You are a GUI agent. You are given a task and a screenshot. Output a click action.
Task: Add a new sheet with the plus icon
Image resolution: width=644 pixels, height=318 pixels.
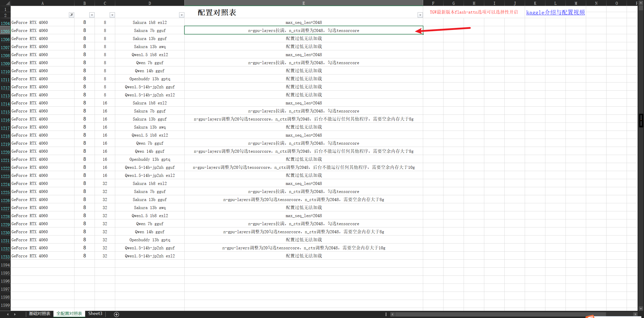click(x=116, y=314)
